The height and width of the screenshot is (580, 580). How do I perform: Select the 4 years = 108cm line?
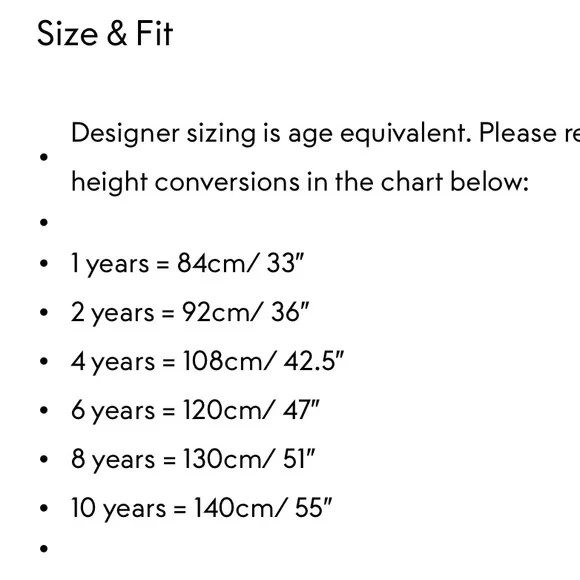[207, 361]
